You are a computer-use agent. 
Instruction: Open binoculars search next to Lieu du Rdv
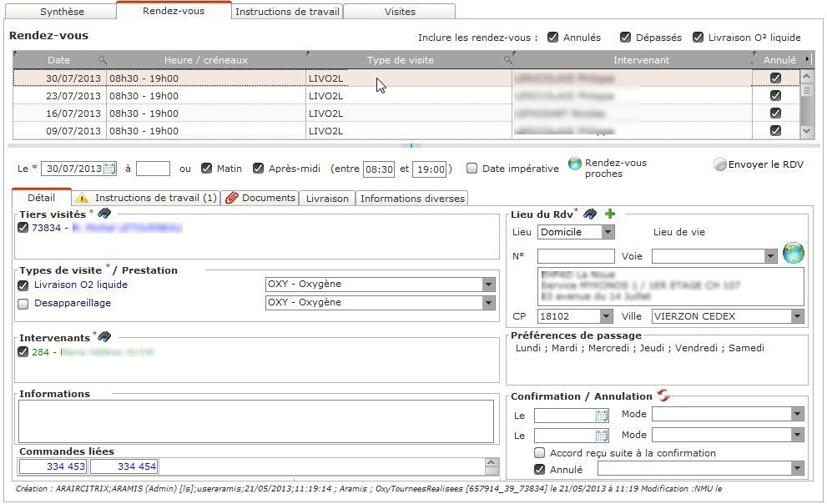[590, 214]
